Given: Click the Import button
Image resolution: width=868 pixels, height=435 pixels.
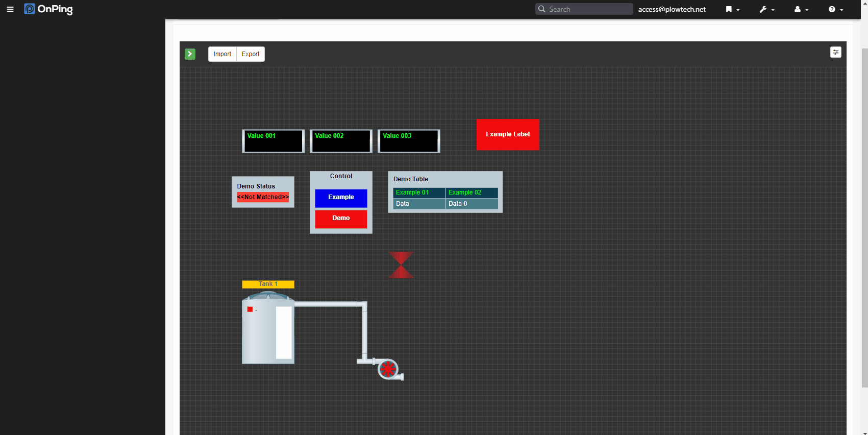Looking at the screenshot, I should coord(222,54).
